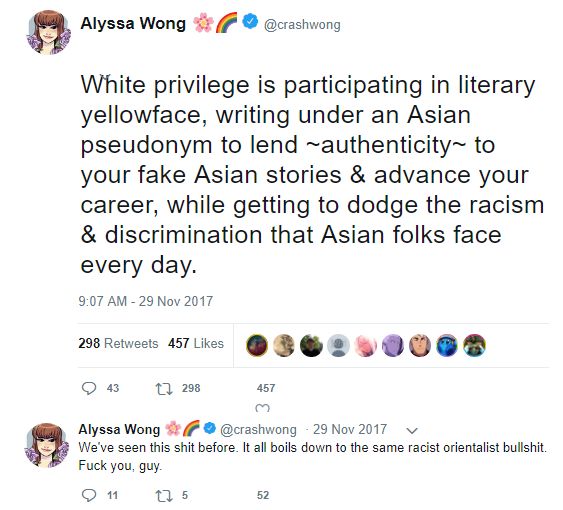Expand the chevron menu on the reply tweet

(411, 430)
